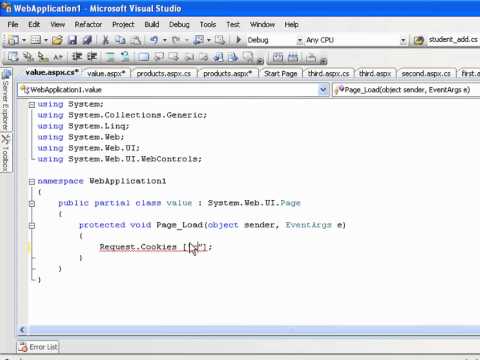Click the Copy icon in the toolbar
Screen dimensions: 480x360
[120, 40]
